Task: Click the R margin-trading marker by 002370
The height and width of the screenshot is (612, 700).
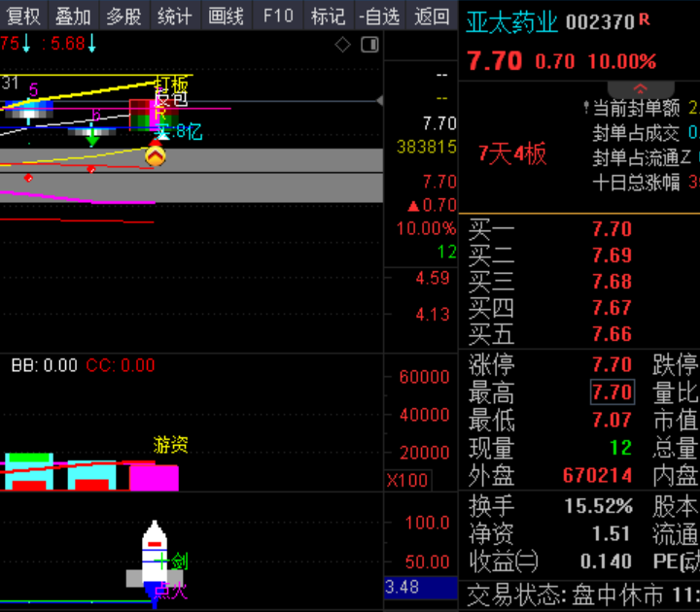Action: (645, 18)
